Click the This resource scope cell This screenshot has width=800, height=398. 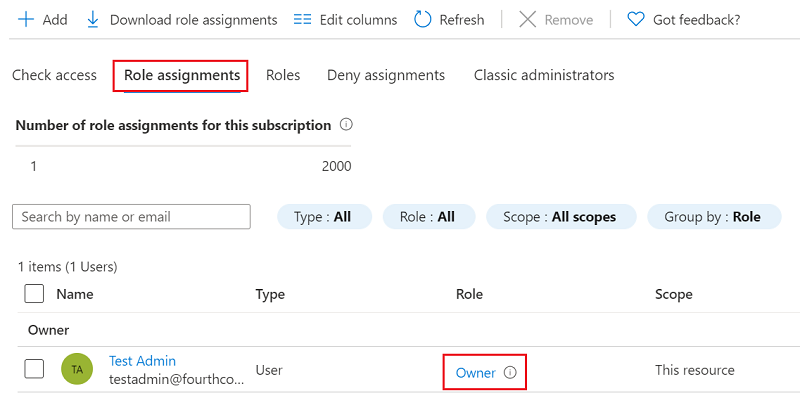pyautogui.click(x=695, y=370)
